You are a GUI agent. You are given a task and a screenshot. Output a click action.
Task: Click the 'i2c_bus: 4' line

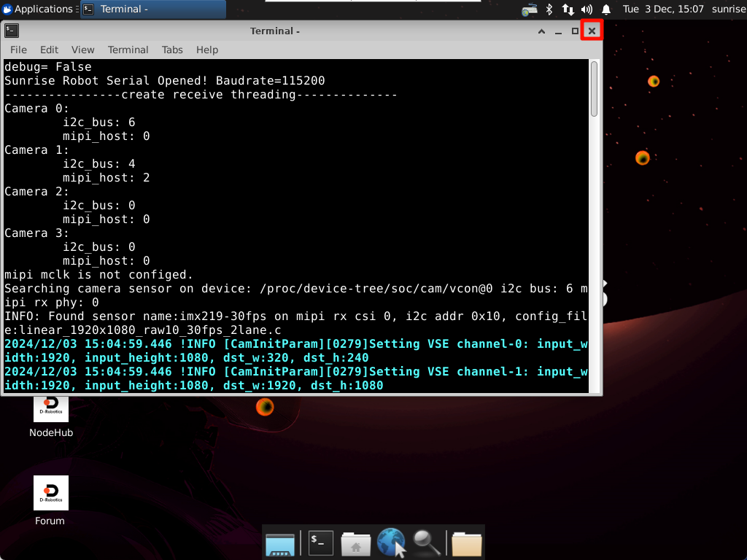[x=99, y=164]
